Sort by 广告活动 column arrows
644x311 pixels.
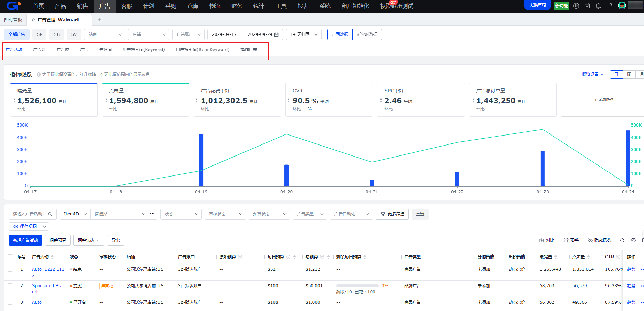click(x=52, y=257)
